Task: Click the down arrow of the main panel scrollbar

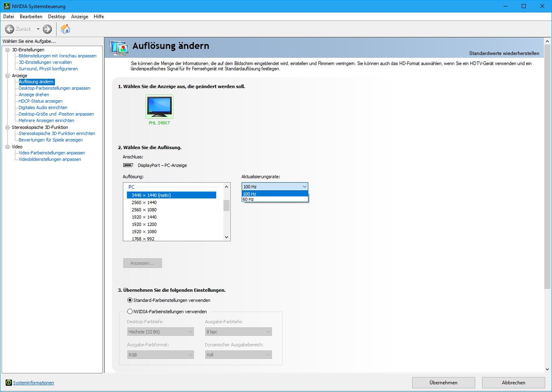Action: coord(547,369)
